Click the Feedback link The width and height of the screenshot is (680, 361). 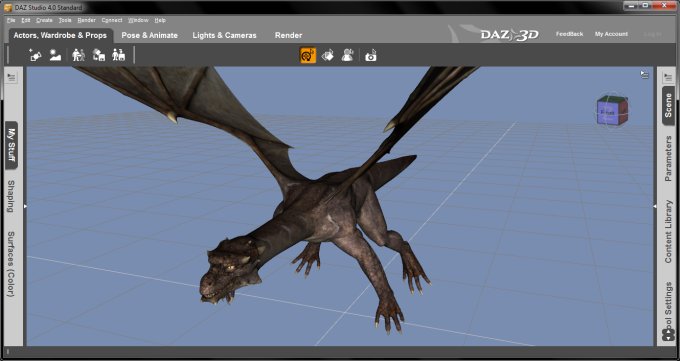(569, 34)
